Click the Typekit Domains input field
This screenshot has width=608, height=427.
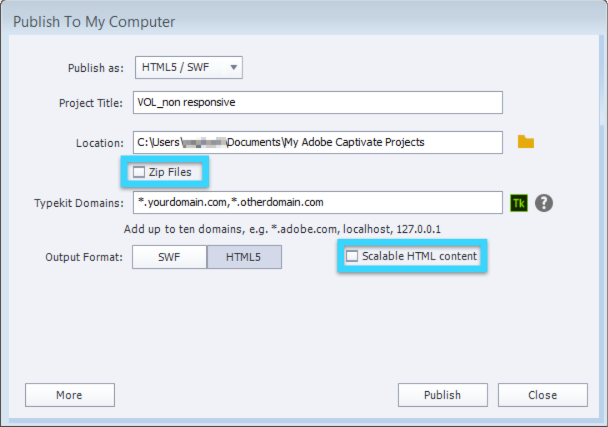[x=318, y=202]
